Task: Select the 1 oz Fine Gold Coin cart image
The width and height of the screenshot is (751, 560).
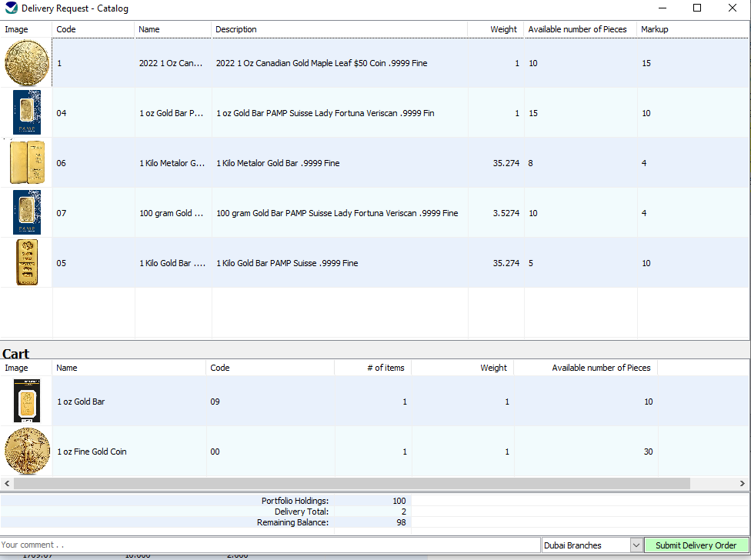Action: pyautogui.click(x=26, y=452)
